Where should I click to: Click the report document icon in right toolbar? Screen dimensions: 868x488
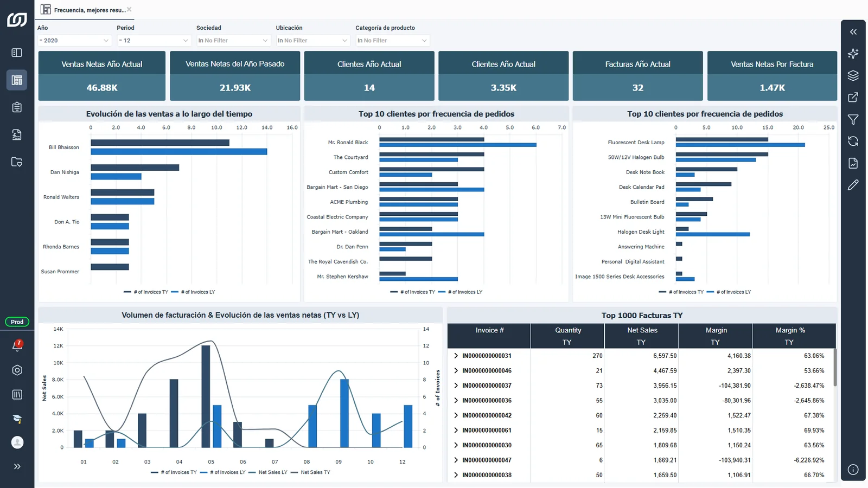[853, 163]
